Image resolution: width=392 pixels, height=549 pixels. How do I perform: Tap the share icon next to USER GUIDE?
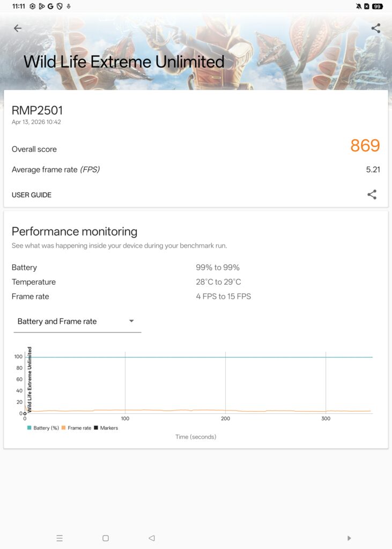point(372,195)
